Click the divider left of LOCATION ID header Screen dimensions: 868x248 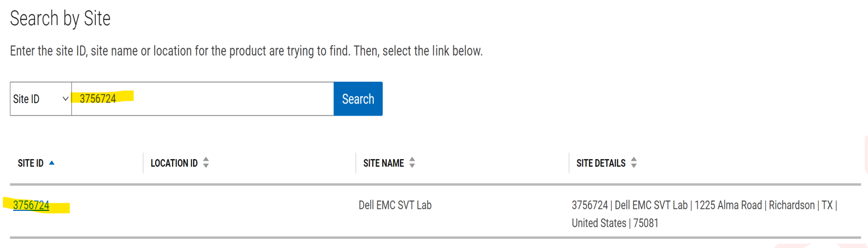click(x=143, y=163)
